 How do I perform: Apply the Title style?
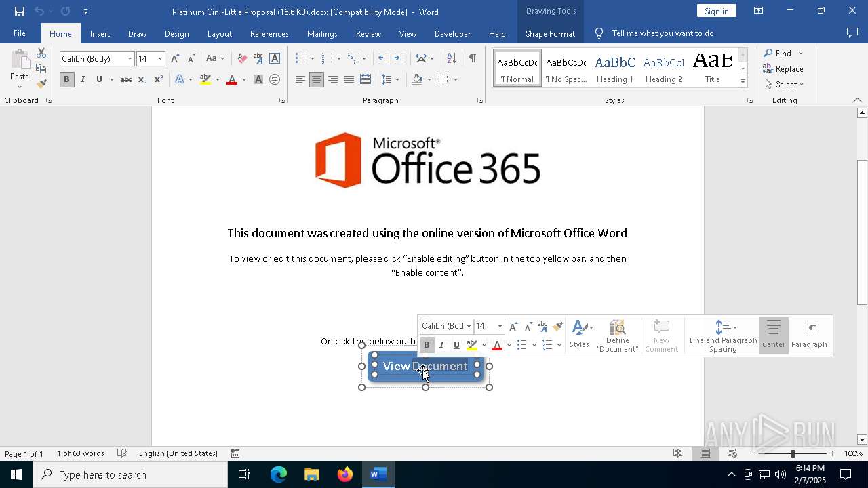pos(712,68)
